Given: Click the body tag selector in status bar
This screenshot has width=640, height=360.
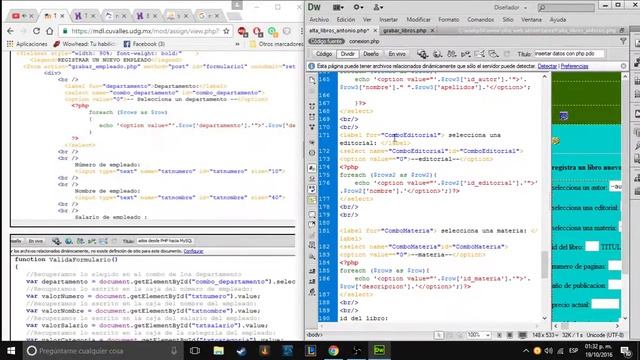Looking at the screenshot, I should (x=315, y=335).
